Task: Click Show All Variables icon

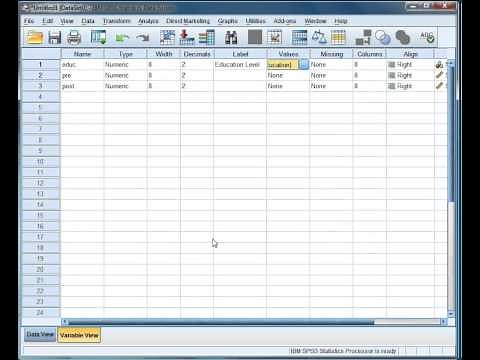Action: (x=402, y=37)
